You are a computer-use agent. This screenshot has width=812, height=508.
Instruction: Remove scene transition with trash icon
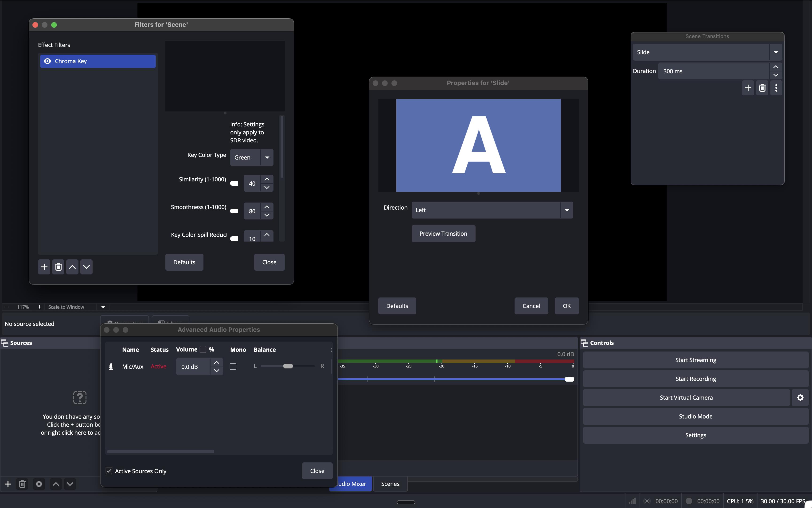(762, 88)
